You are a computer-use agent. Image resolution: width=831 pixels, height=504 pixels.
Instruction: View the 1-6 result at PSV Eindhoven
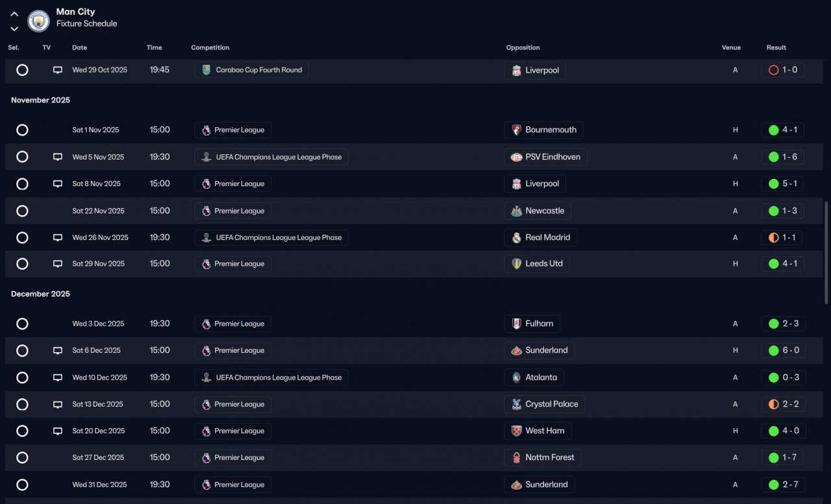783,157
